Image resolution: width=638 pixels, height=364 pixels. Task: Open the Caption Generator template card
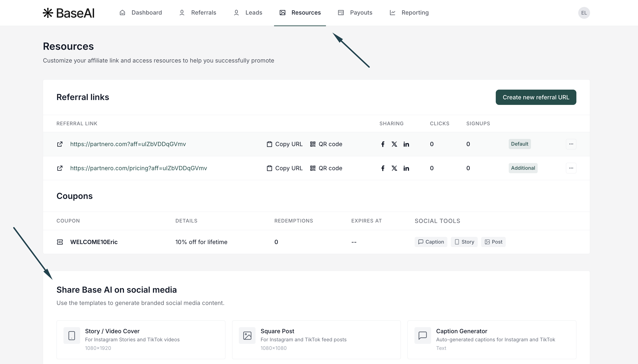point(491,339)
